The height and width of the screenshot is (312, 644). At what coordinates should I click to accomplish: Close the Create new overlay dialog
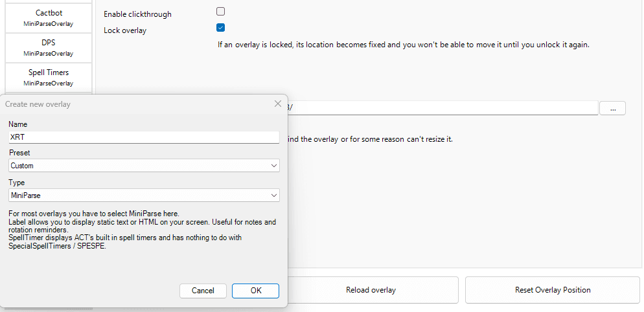coord(278,104)
